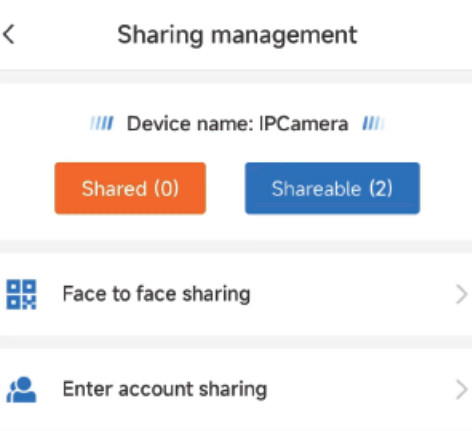Screen dimensions: 472x431
Task: Select the orange Shared (0) button
Action: [x=130, y=188]
